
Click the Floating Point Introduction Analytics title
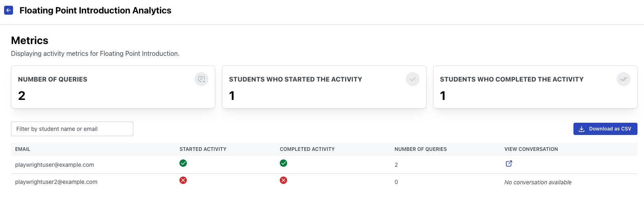[95, 11]
